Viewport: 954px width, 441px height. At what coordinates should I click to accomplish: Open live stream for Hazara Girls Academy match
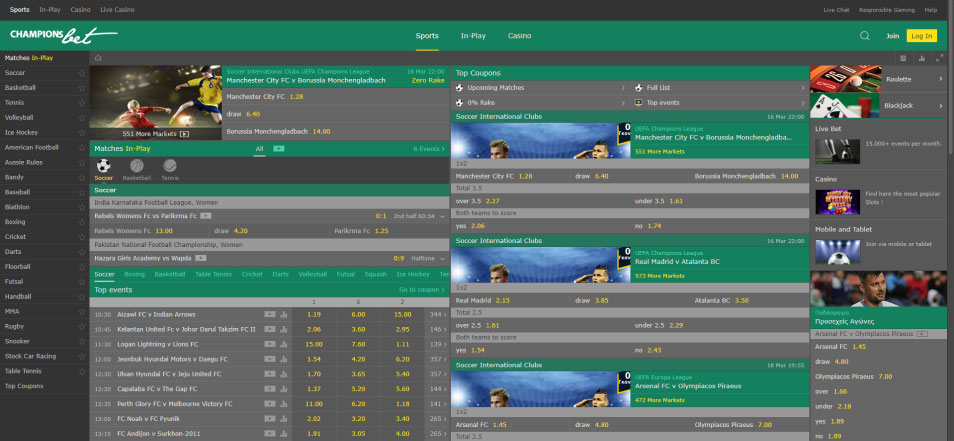(201, 258)
